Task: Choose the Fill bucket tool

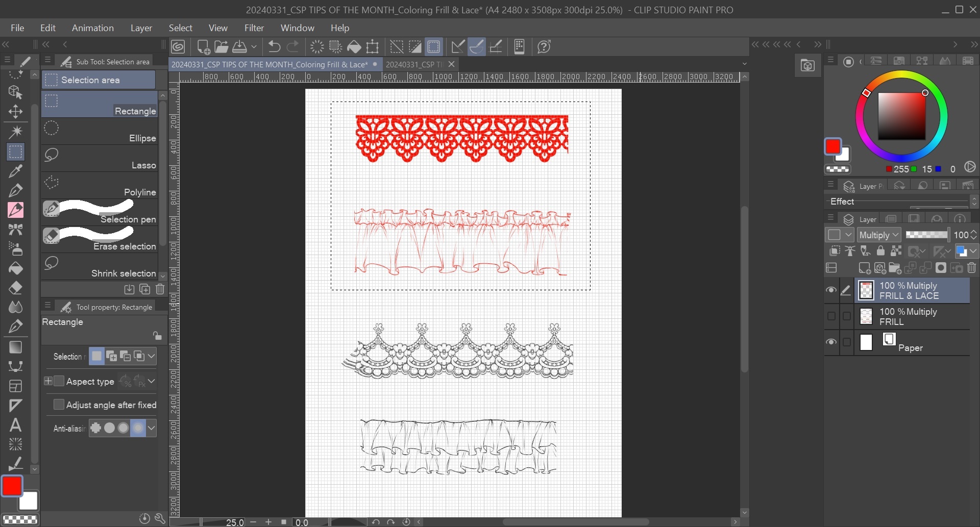Action: (15, 268)
